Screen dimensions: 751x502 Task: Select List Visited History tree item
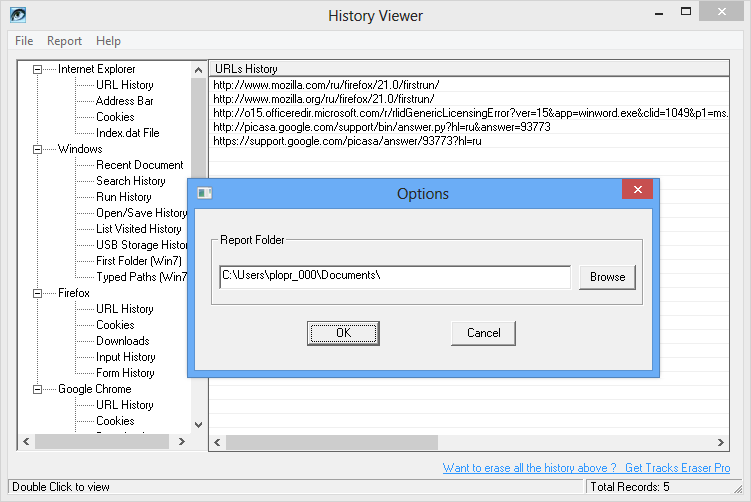coord(138,229)
